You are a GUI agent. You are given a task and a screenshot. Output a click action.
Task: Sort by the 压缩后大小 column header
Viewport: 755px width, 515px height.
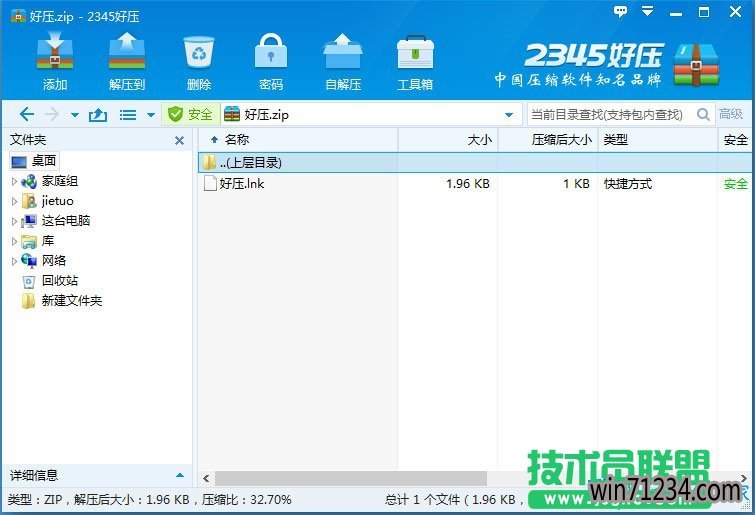pyautogui.click(x=548, y=140)
